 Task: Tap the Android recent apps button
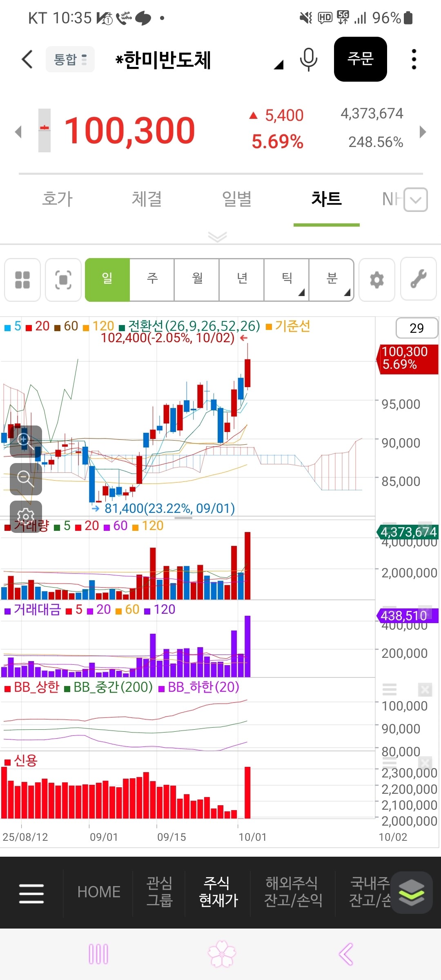pyautogui.click(x=98, y=954)
